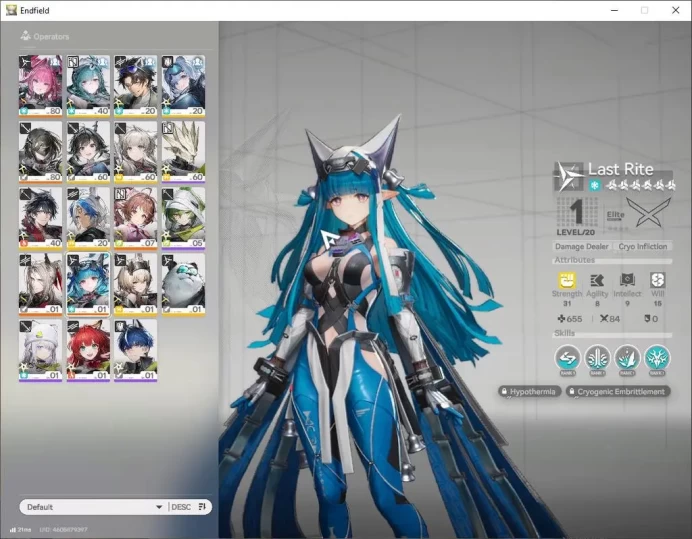Viewport: 692px width, 539px height.
Task: Click the attack crossed-swords icon beside 84
Action: pyautogui.click(x=604, y=318)
